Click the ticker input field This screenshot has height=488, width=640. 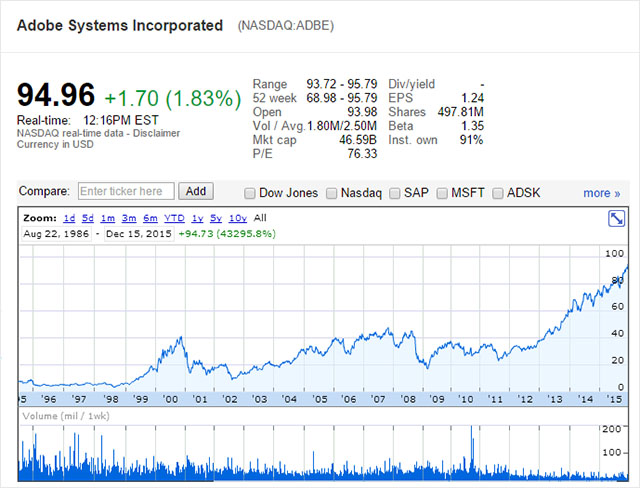coord(126,191)
